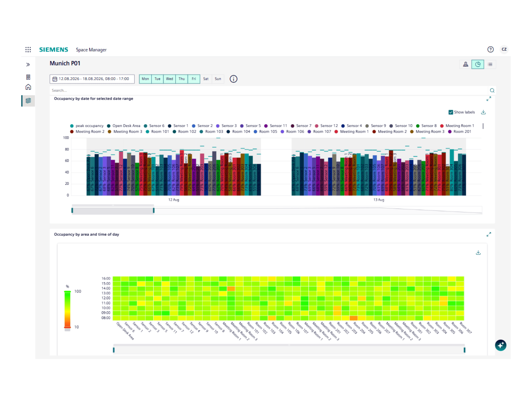Download the occupancy by date chart

click(x=483, y=112)
